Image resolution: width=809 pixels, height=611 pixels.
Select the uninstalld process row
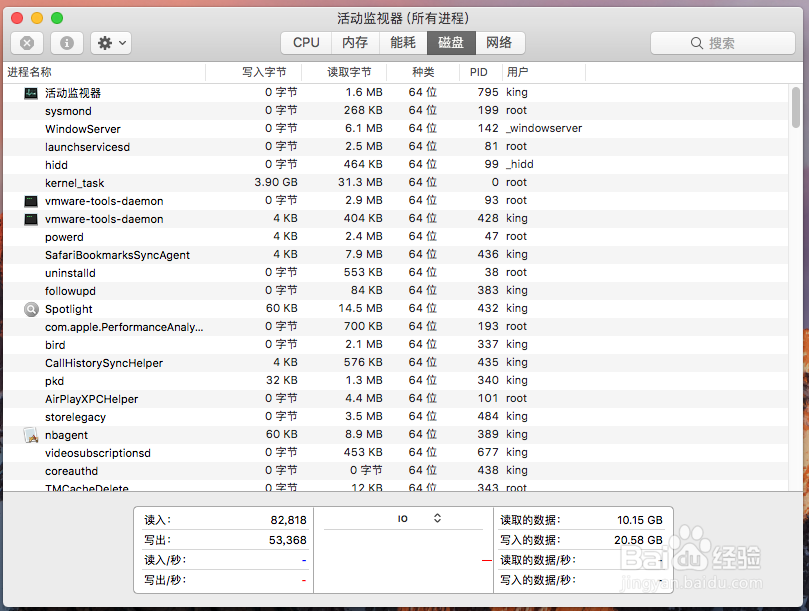click(x=396, y=273)
